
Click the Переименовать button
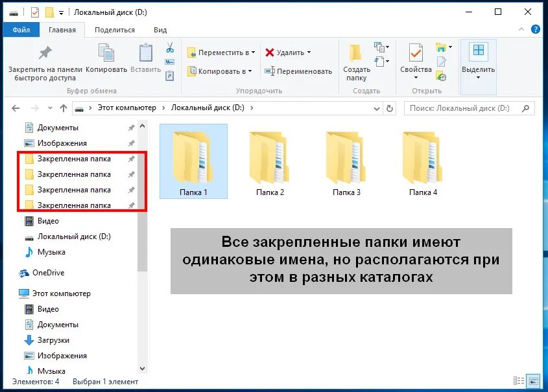298,71
